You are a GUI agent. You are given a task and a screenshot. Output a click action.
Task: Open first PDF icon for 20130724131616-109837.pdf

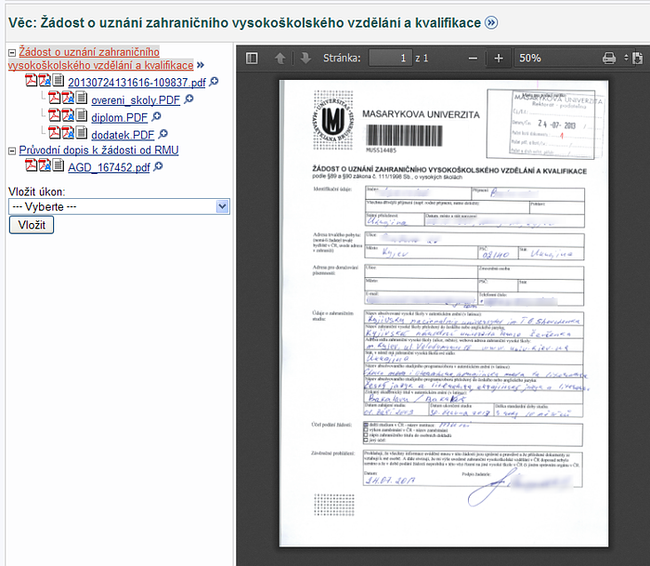click(31, 80)
